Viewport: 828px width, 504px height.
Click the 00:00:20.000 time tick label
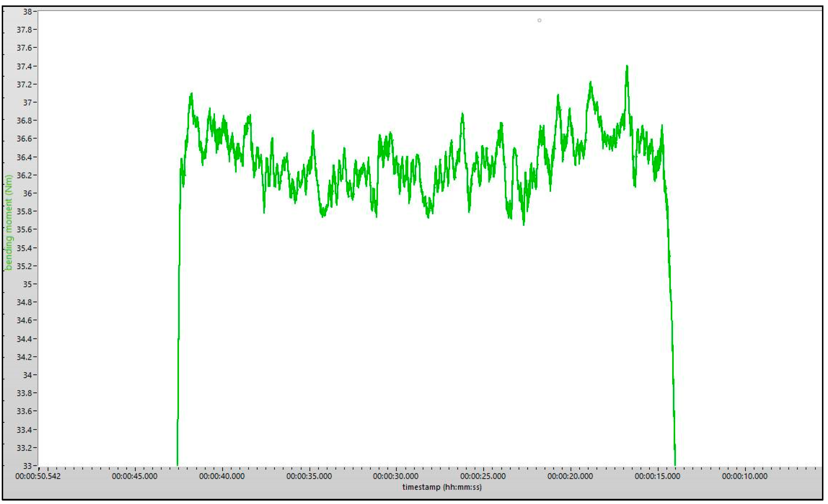coord(570,476)
